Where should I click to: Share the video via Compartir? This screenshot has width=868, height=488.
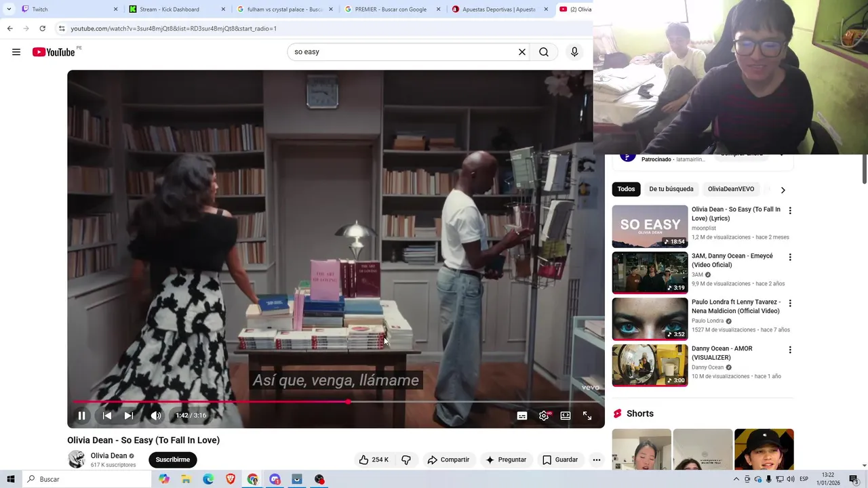coord(448,460)
